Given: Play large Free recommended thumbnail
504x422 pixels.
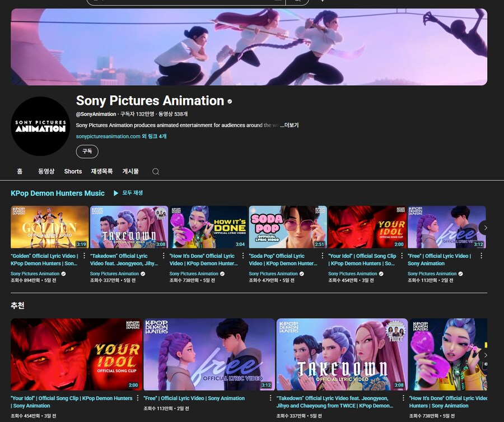Looking at the screenshot, I should (209, 354).
